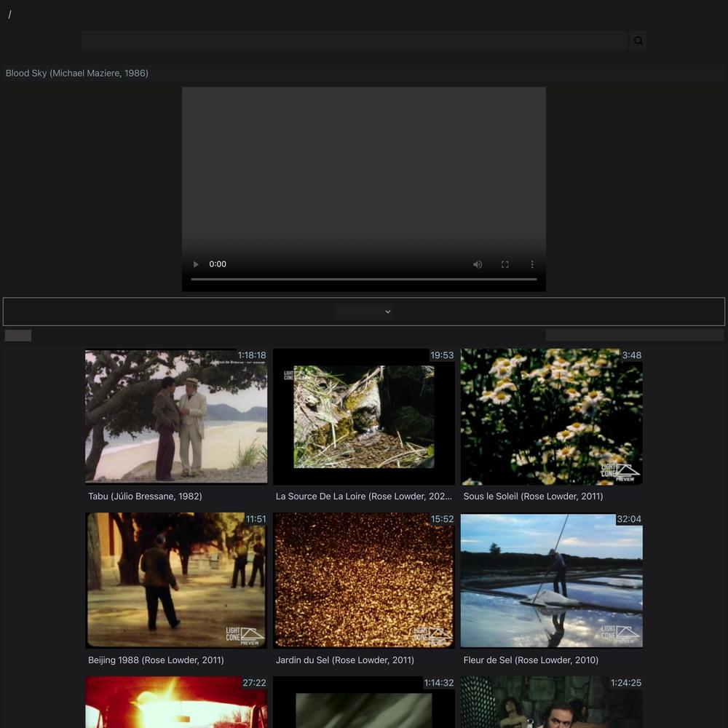Open the video player more options menu

pyautogui.click(x=532, y=264)
